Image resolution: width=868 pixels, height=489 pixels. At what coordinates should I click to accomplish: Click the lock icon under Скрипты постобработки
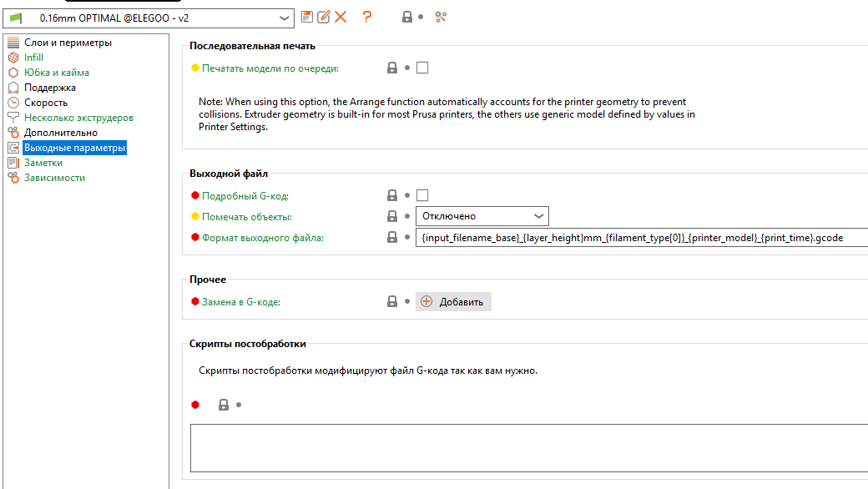pos(223,405)
